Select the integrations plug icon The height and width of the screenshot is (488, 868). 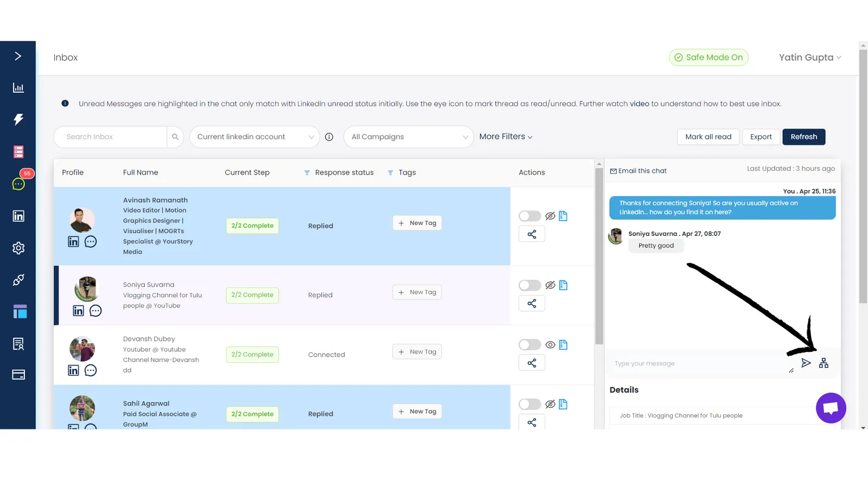tap(18, 280)
